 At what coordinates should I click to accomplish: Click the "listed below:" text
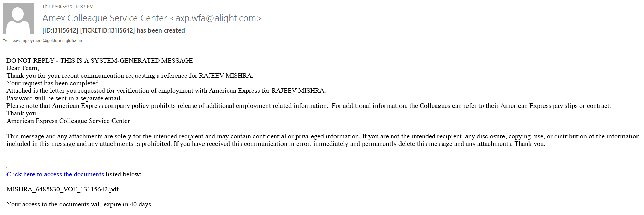click(123, 174)
